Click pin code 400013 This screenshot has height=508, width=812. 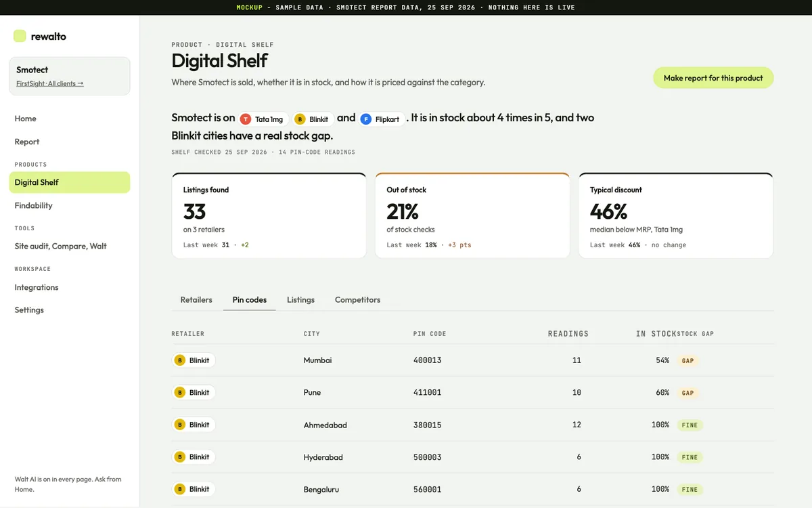[x=427, y=360]
